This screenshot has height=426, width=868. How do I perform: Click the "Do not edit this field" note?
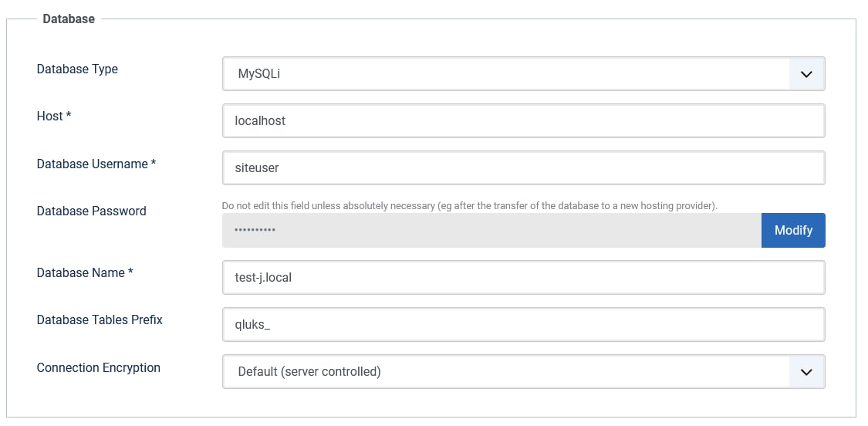click(x=469, y=205)
